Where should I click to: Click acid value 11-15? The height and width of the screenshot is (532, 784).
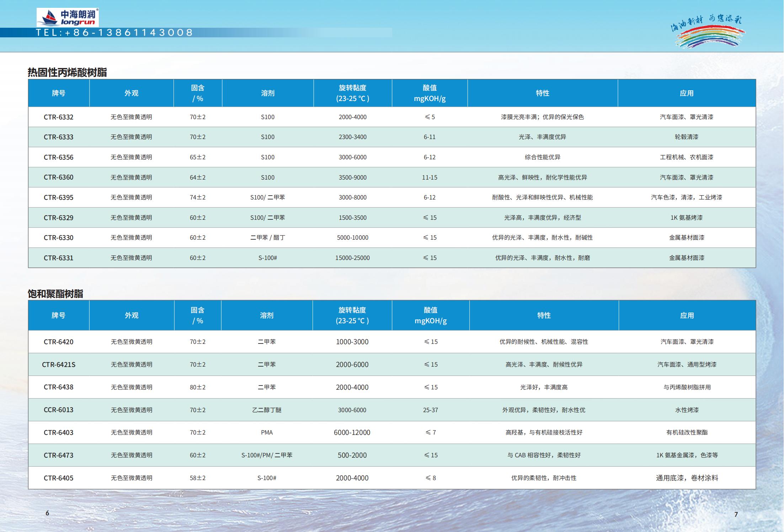(430, 177)
